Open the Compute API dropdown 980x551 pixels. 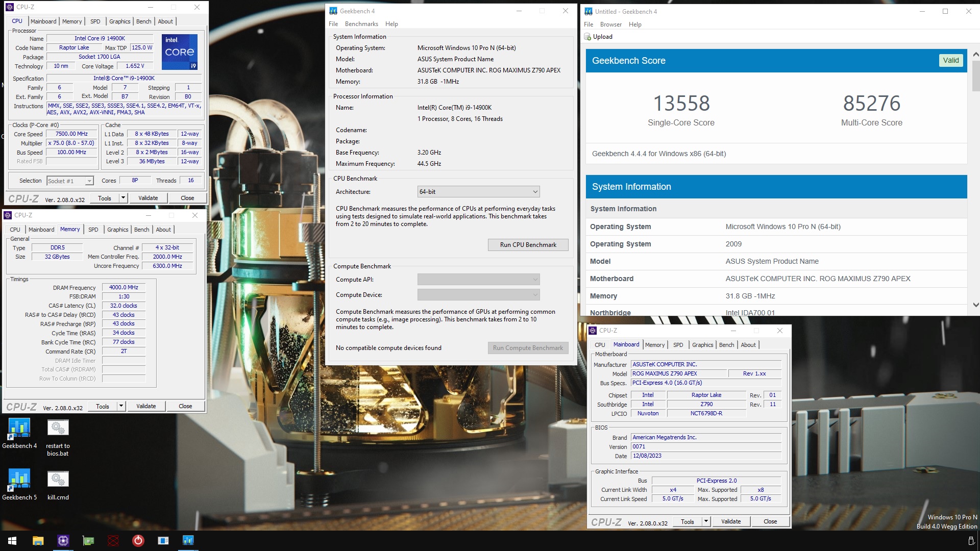478,280
